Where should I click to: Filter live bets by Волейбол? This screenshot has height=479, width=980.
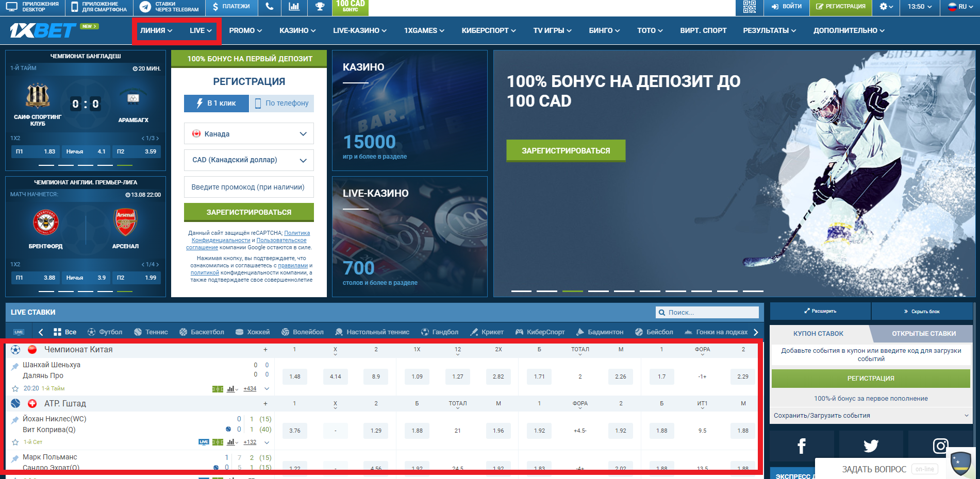[303, 332]
